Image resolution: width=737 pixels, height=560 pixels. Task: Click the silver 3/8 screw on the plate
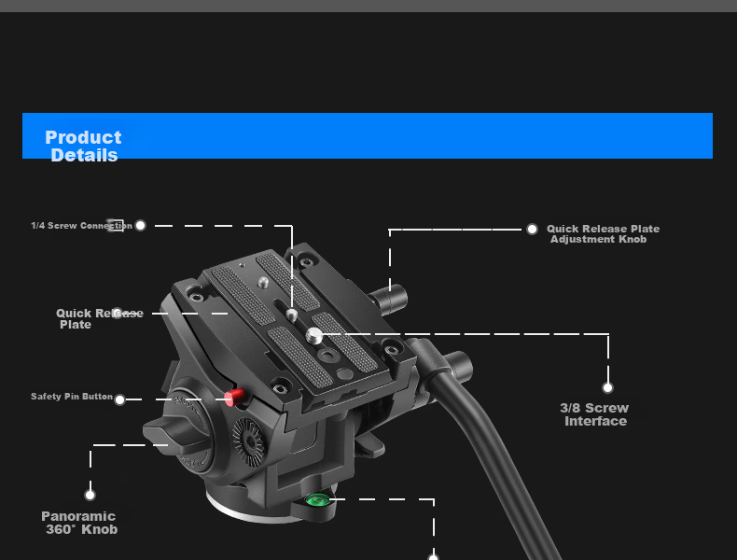[314, 335]
